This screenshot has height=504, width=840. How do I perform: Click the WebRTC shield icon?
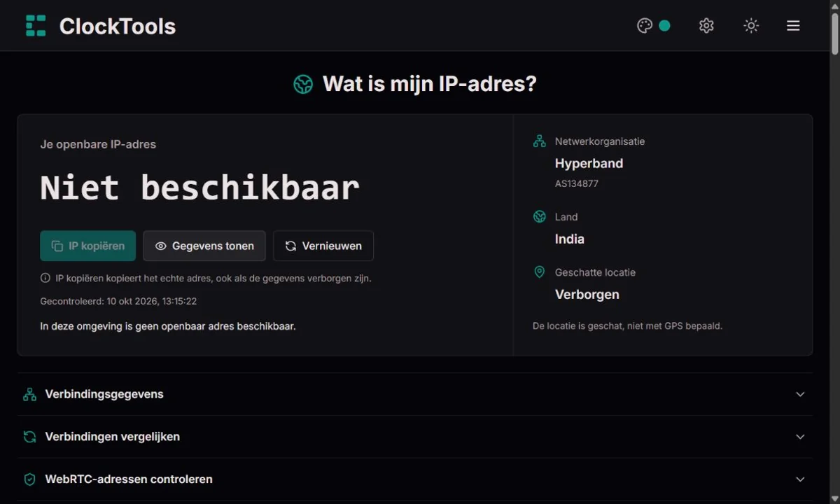(29, 479)
